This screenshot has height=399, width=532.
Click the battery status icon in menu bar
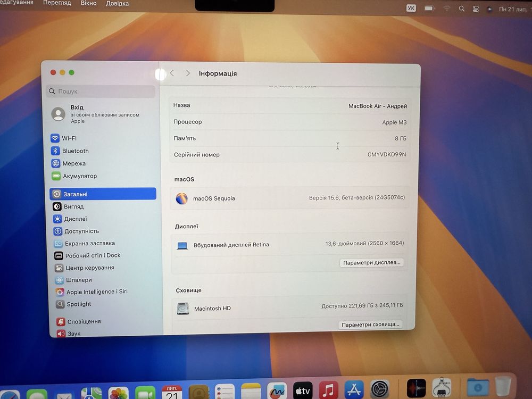429,9
